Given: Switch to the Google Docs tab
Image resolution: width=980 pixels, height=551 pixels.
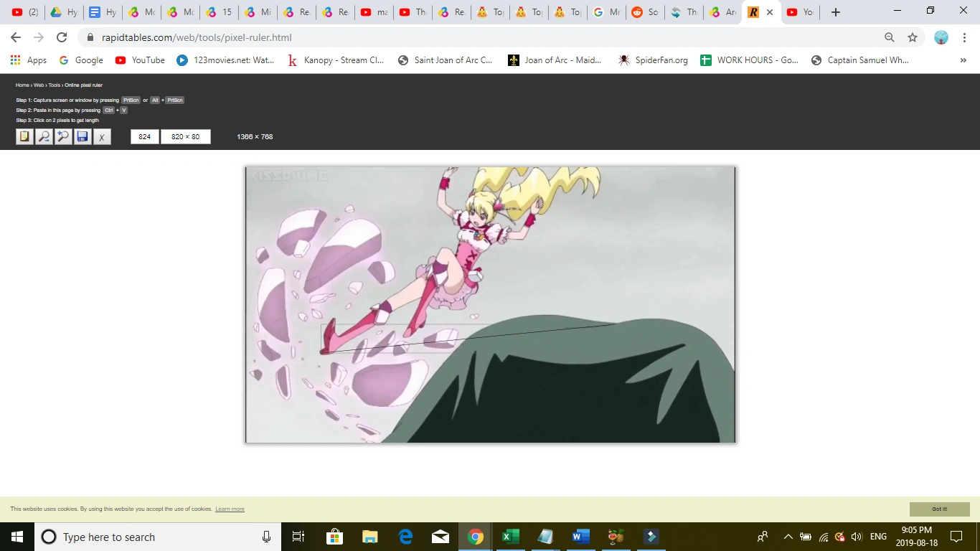Looking at the screenshot, I should [x=103, y=12].
